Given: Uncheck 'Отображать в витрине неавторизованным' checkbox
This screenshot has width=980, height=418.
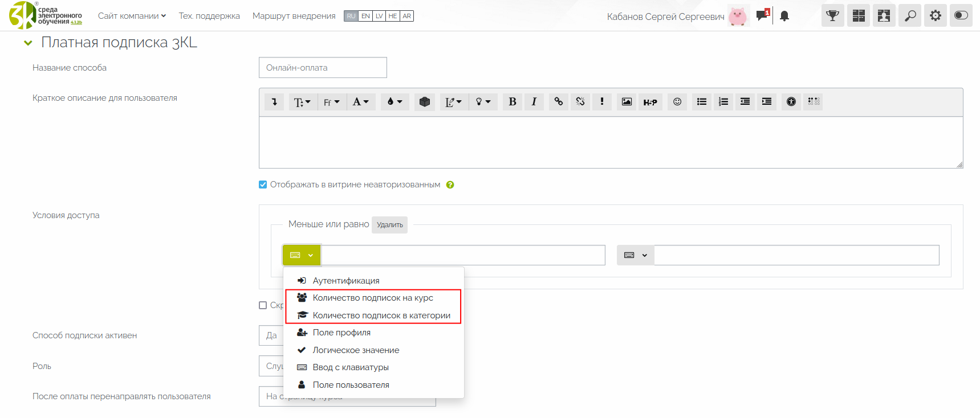Looking at the screenshot, I should [263, 185].
